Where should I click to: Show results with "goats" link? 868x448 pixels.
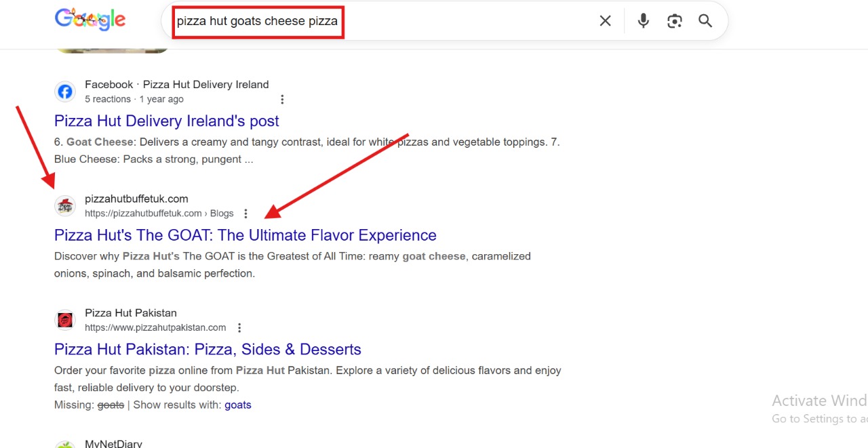(238, 405)
